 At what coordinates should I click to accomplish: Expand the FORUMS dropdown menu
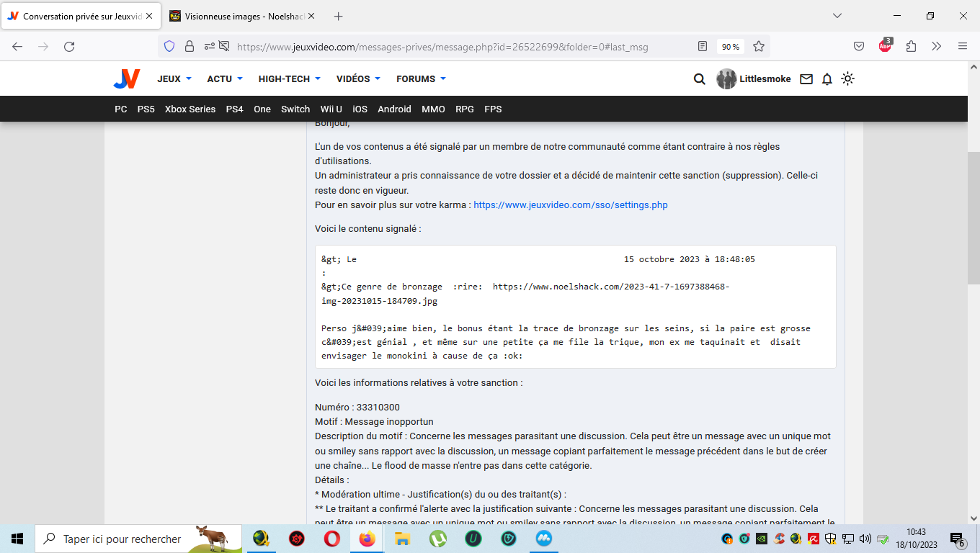pos(421,79)
